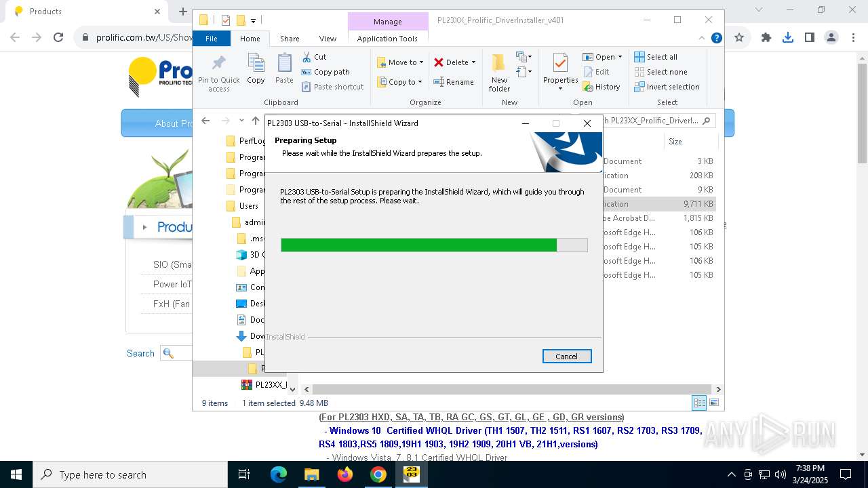The height and width of the screenshot is (488, 868).
Task: Click Select all in the ribbon
Action: click(x=656, y=57)
